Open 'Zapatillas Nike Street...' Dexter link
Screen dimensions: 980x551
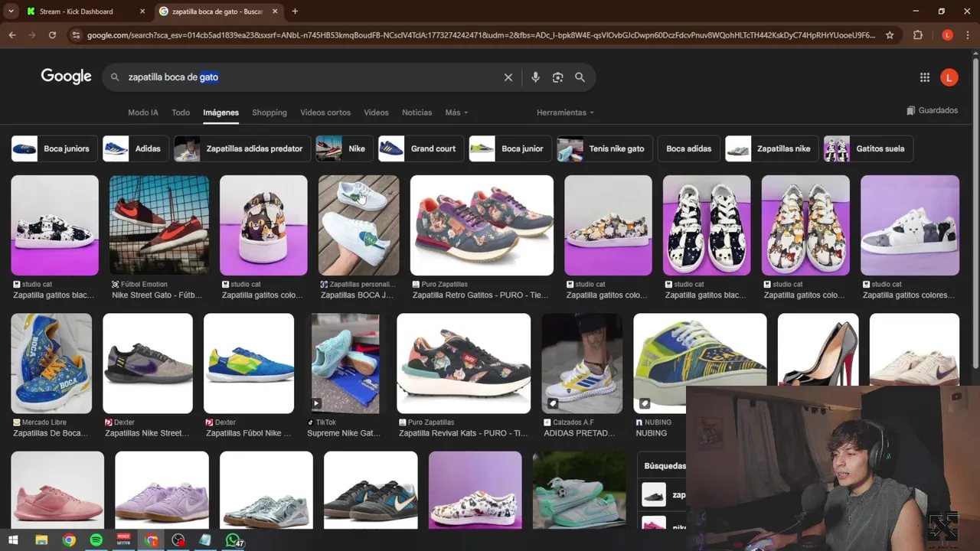pos(147,433)
